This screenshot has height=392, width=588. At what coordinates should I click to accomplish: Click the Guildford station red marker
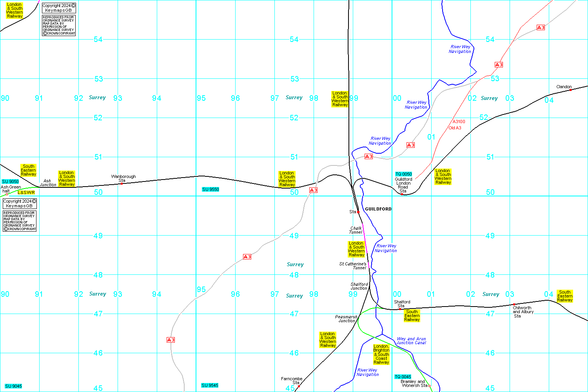pyautogui.click(x=358, y=212)
